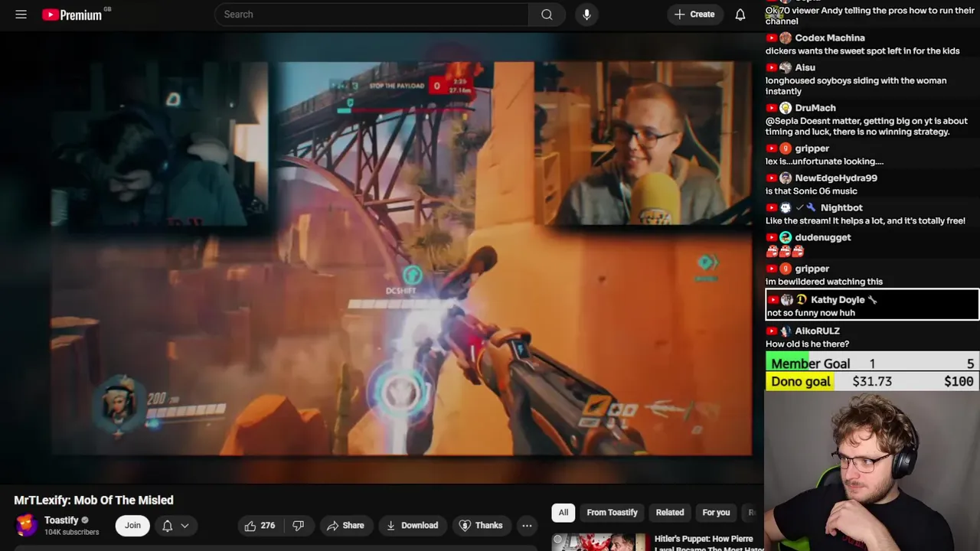980x551 pixels.
Task: Click the video title MrTLexify: Mob Of The Misled
Action: coord(93,500)
